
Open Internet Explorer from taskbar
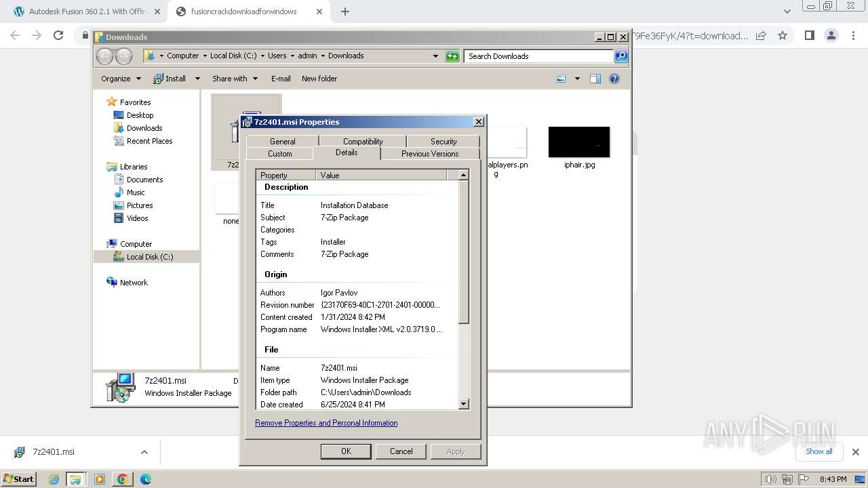tap(54, 479)
